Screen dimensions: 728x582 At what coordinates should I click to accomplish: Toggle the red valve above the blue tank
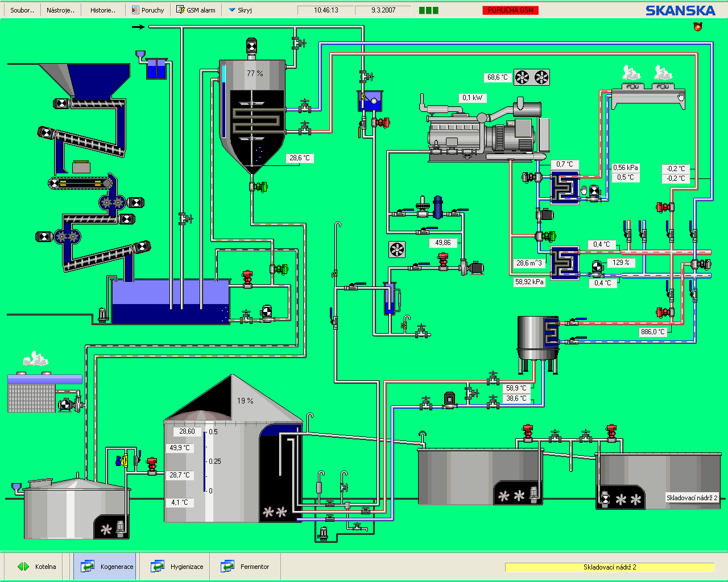click(247, 278)
